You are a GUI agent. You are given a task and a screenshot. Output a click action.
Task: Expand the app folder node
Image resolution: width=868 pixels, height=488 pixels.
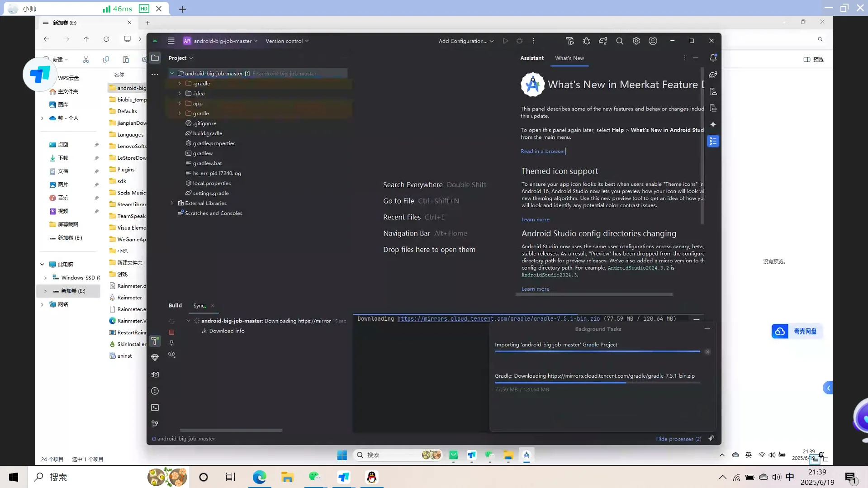[x=180, y=103]
